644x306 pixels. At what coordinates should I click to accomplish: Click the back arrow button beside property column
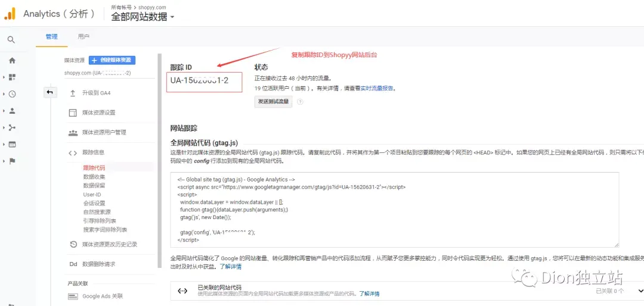(50, 92)
